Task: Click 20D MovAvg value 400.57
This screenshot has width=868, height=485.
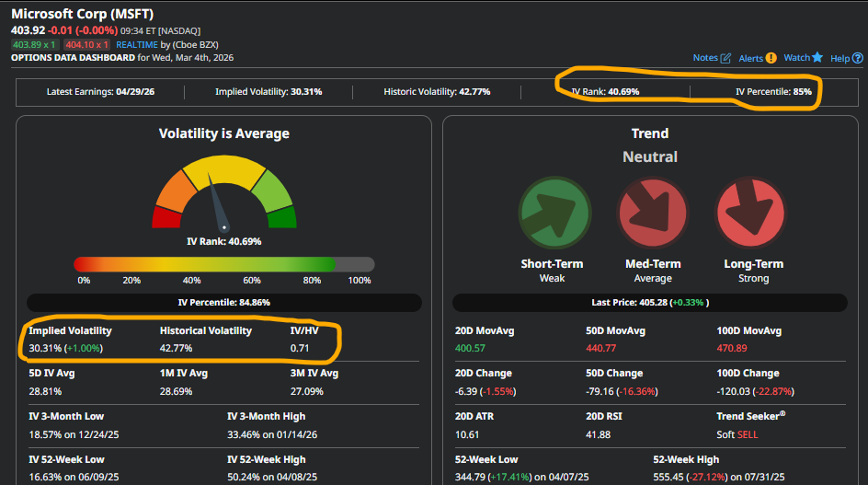Action: click(470, 348)
